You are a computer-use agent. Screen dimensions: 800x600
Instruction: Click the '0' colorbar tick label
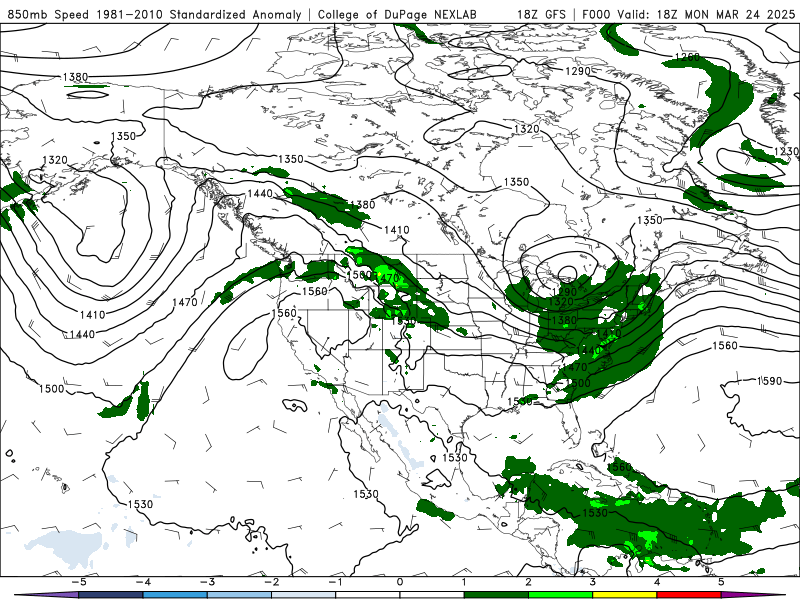pos(400,582)
